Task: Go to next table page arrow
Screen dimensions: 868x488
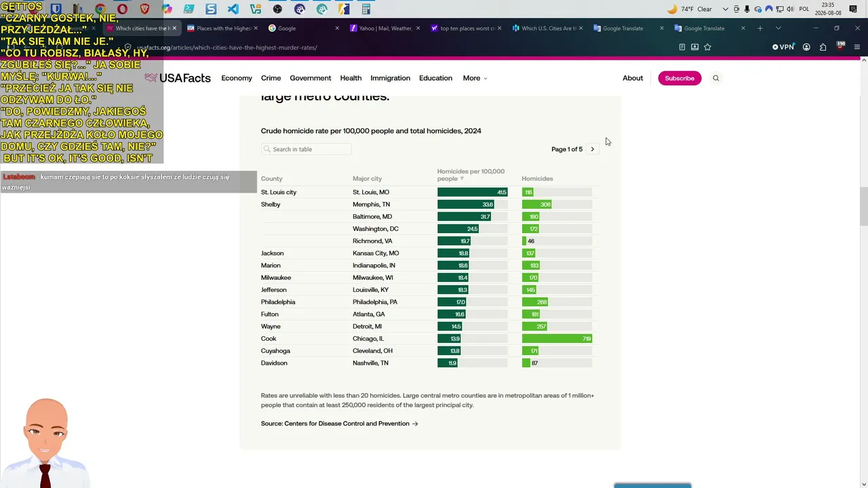Action: pyautogui.click(x=592, y=149)
